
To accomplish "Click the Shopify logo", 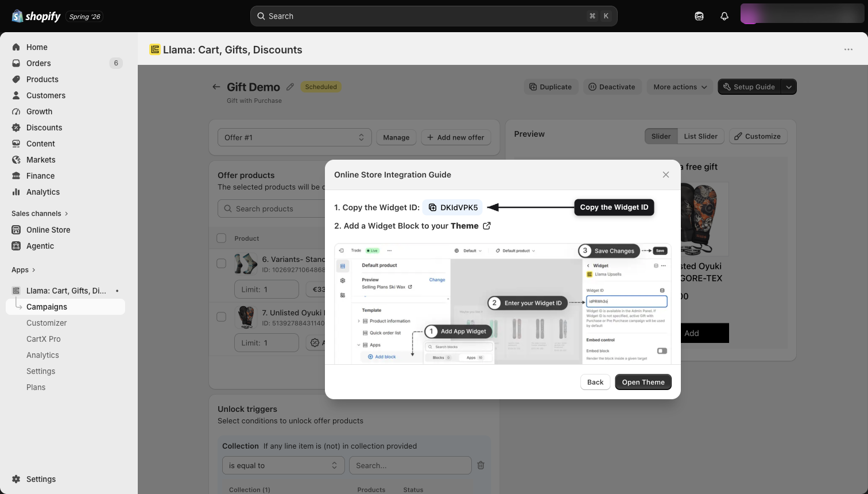I will tap(36, 16).
